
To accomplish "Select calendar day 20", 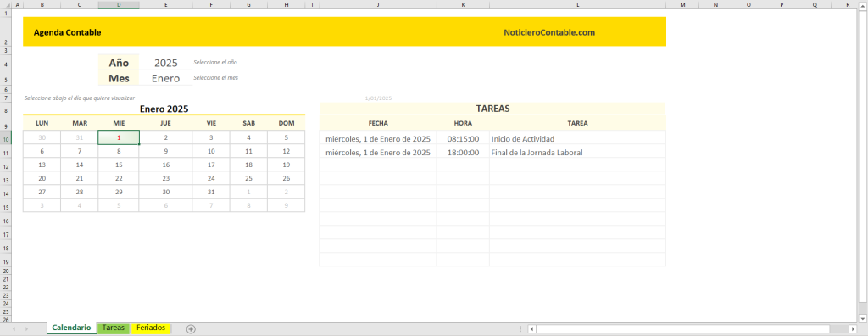I will point(42,178).
